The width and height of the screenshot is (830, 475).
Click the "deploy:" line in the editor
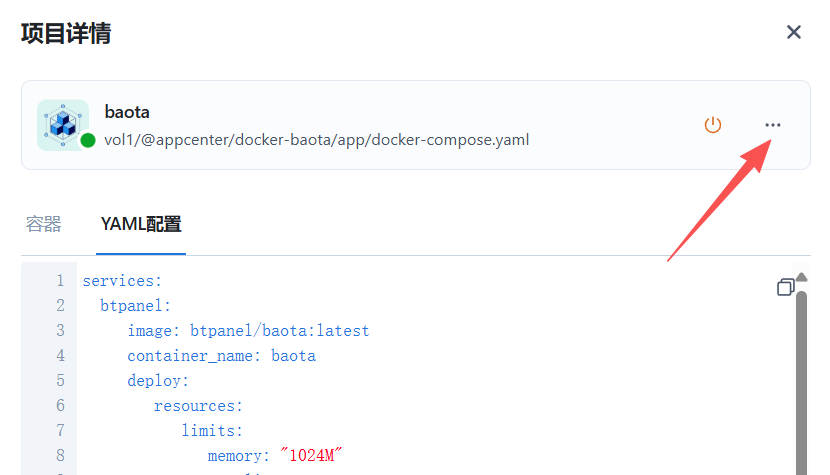(158, 380)
